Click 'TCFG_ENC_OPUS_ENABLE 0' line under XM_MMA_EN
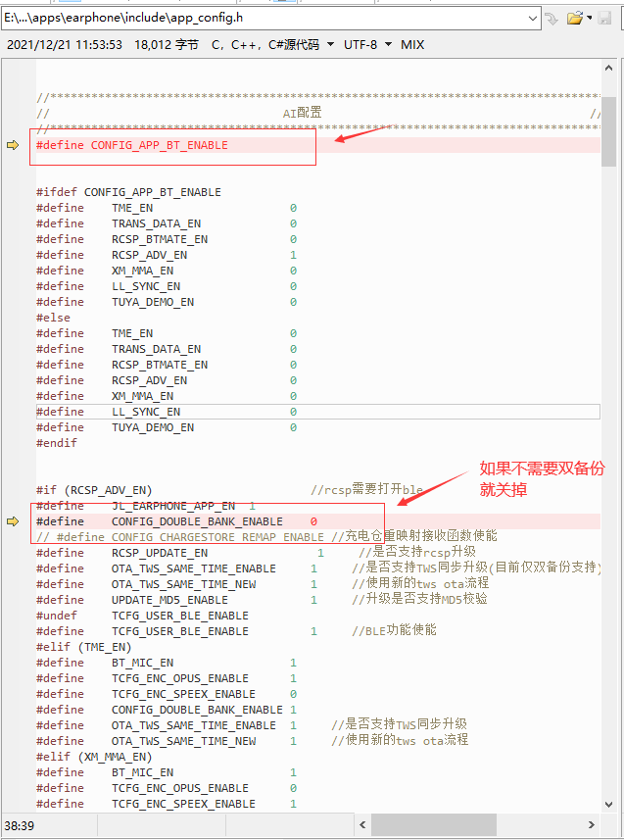 167,789
